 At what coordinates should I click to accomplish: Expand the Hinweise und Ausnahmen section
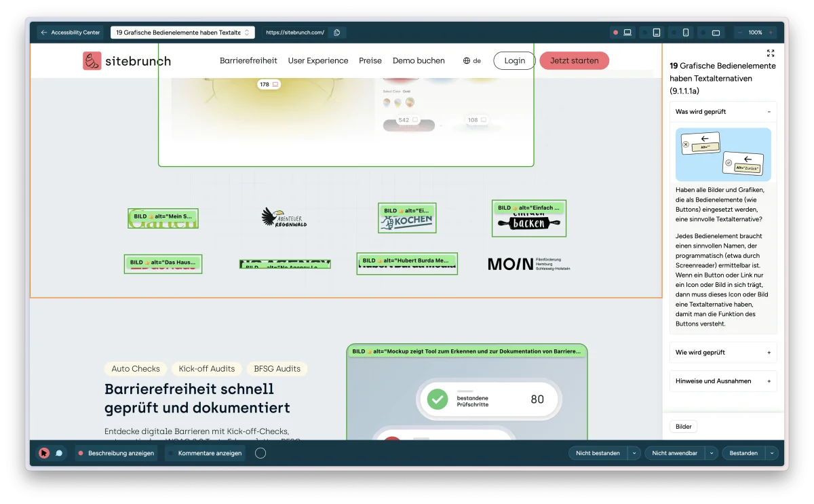pyautogui.click(x=723, y=381)
